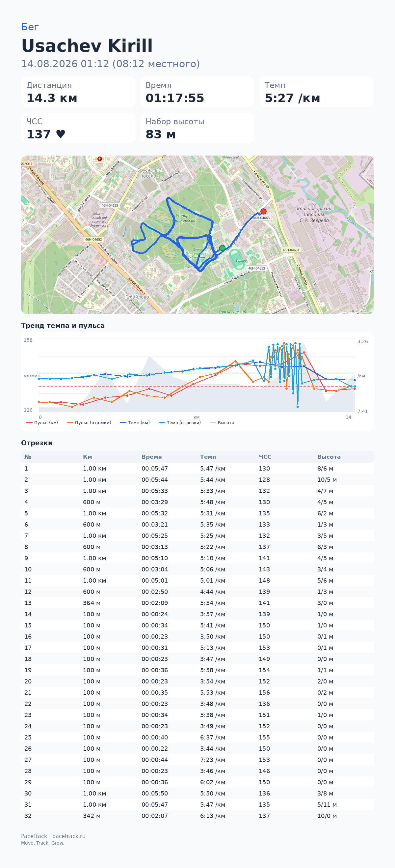Click segment 5 time 00:05:32
Image resolution: width=395 pixels, height=868 pixels.
coord(155,513)
